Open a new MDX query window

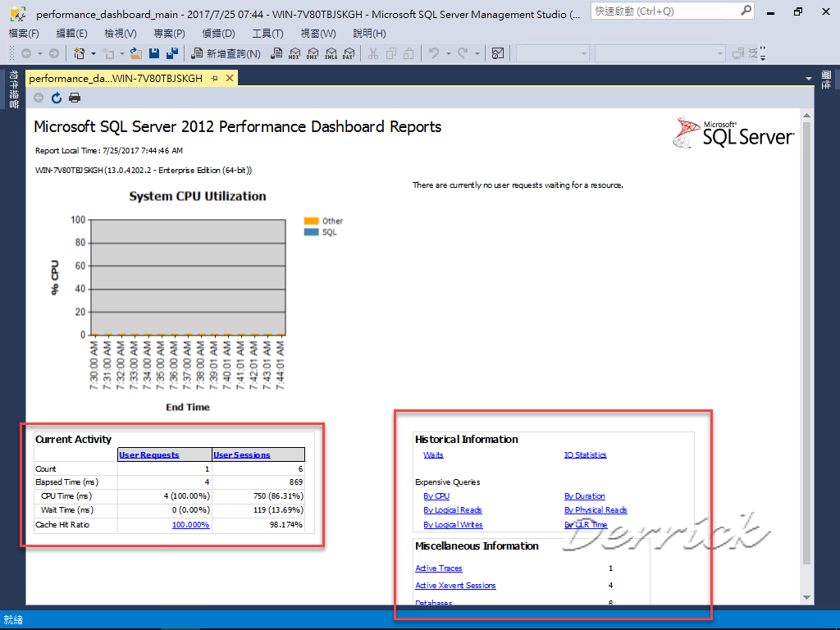[x=296, y=53]
